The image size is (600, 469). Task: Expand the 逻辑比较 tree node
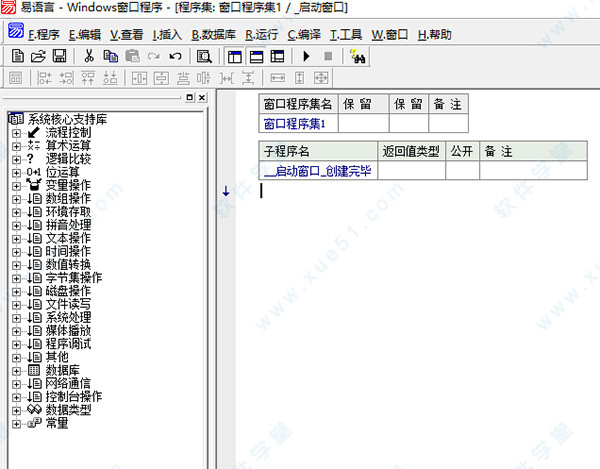16,160
